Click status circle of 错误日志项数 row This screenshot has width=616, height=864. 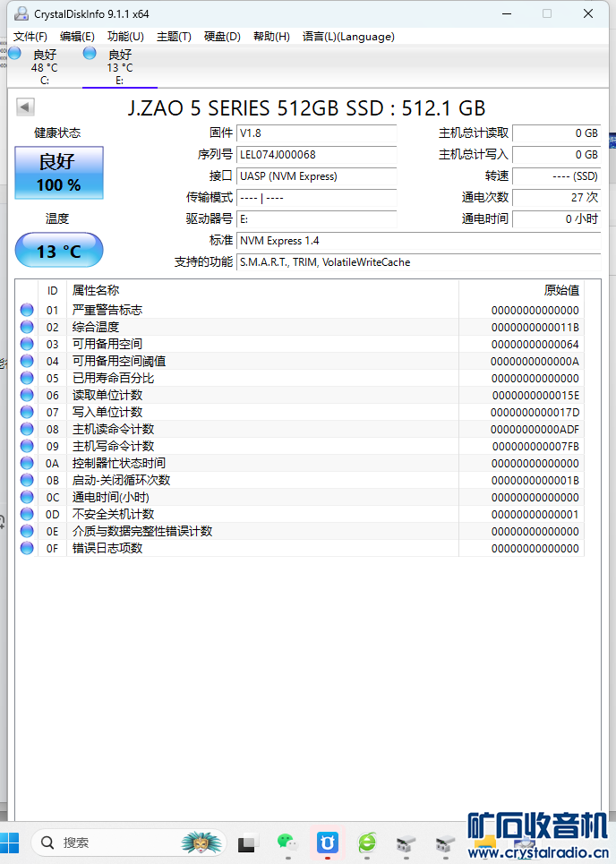click(x=27, y=548)
